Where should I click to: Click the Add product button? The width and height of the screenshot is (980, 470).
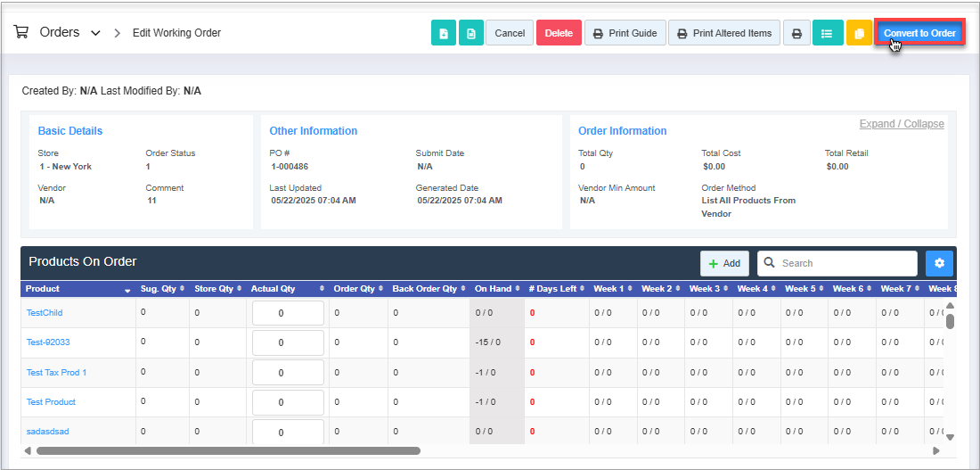[x=724, y=263]
